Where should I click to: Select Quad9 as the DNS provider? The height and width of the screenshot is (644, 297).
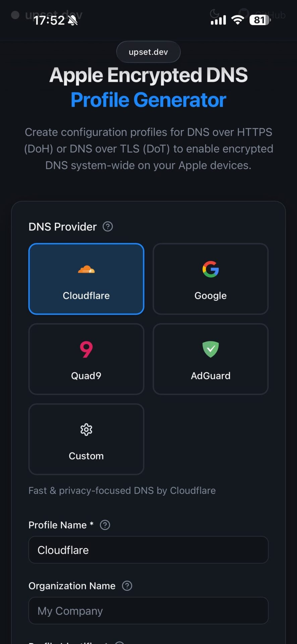(86, 359)
